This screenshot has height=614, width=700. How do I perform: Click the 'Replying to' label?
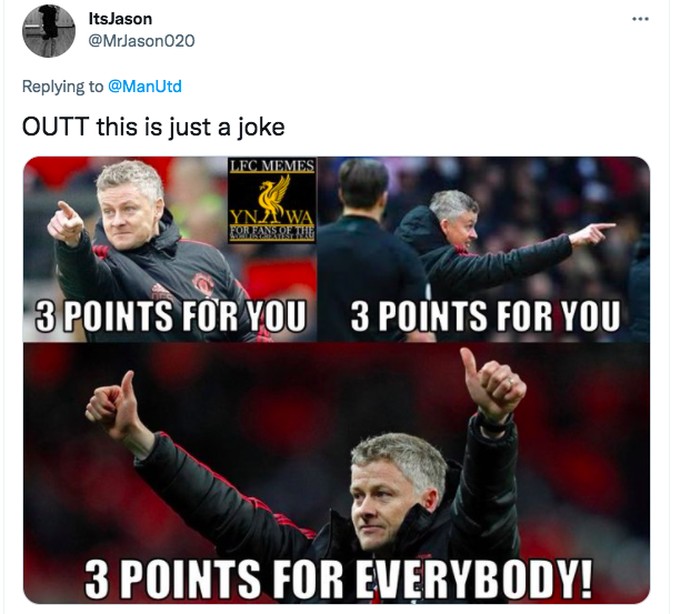62,86
